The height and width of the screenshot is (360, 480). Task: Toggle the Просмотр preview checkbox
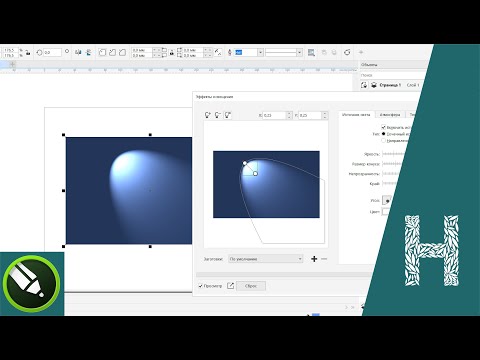[201, 286]
